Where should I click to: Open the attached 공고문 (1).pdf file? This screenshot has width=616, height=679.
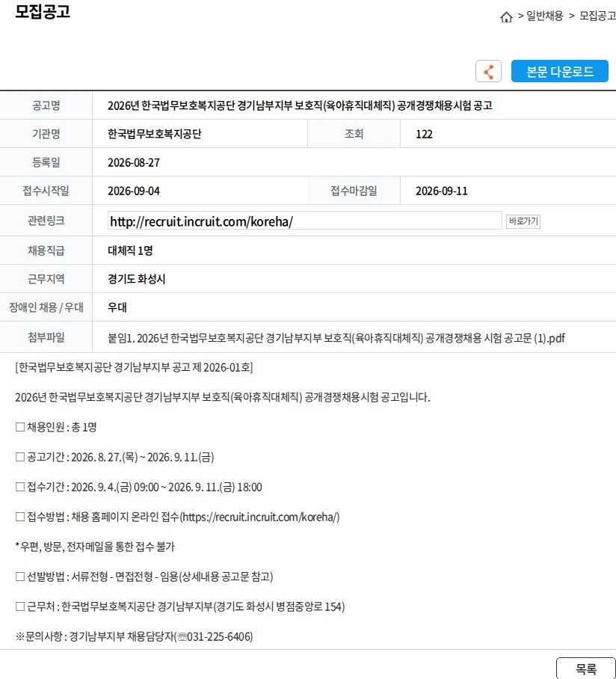336,338
